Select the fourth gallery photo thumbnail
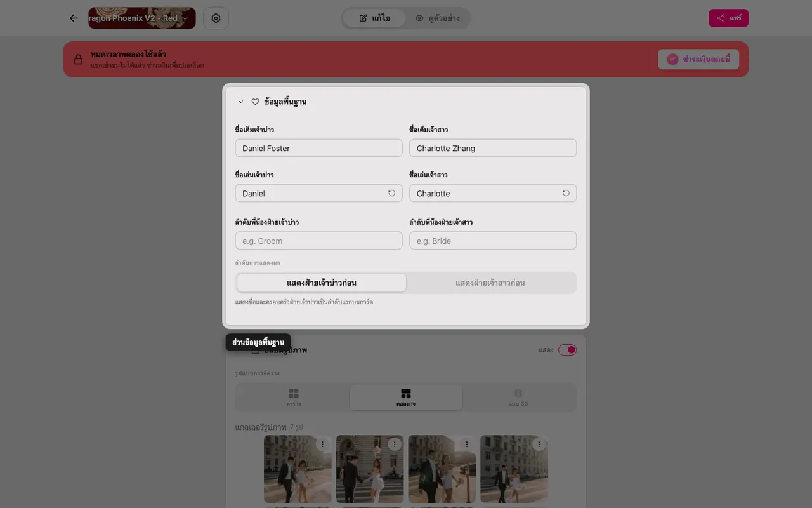Viewport: 812px width, 508px height. pos(514,469)
